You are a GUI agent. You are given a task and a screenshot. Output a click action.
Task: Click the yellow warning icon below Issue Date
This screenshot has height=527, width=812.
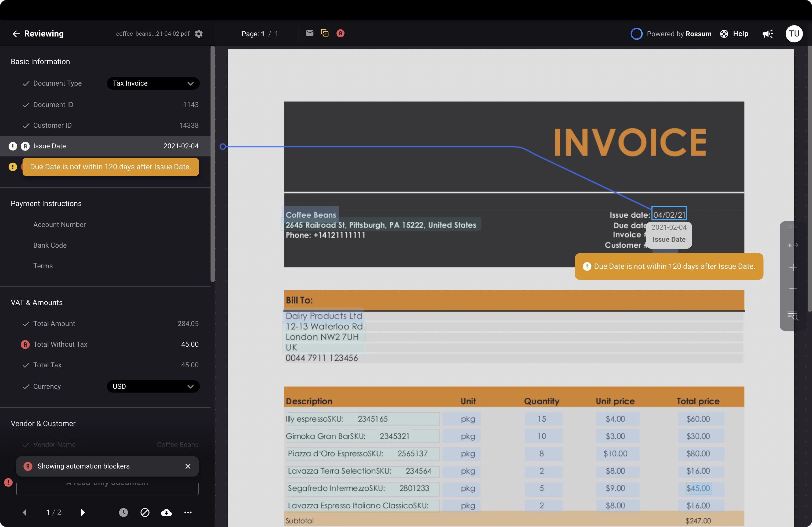click(x=13, y=167)
